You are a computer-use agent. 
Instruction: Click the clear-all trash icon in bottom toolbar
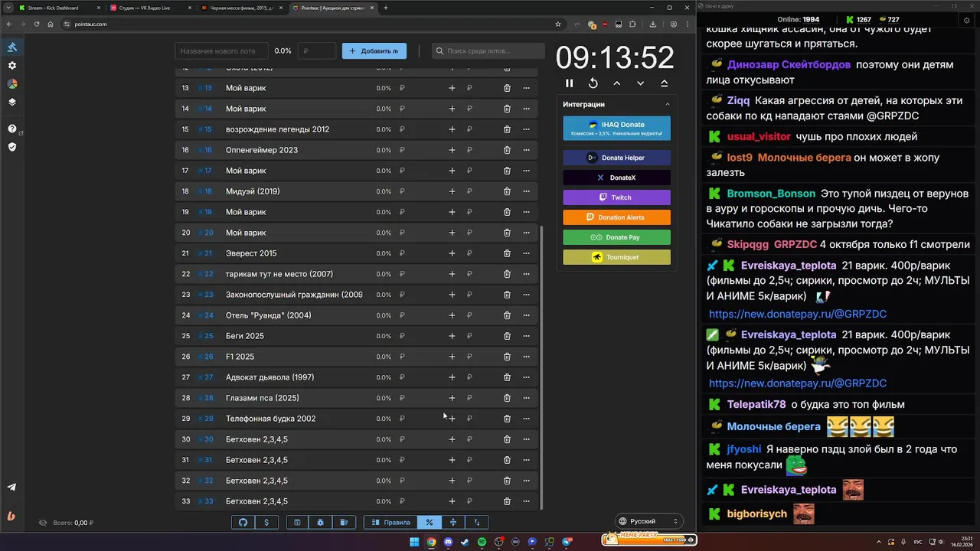(x=344, y=522)
